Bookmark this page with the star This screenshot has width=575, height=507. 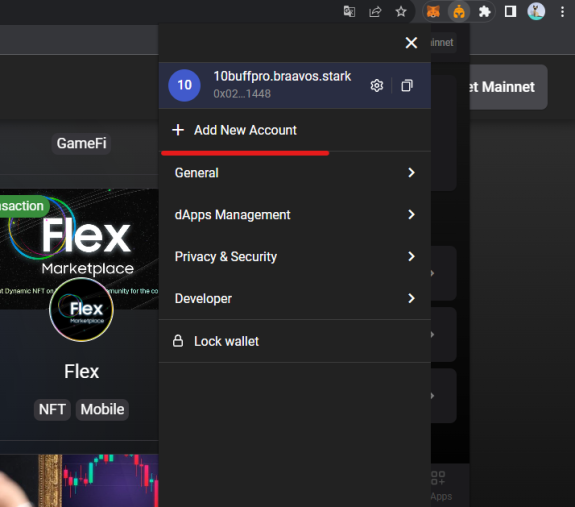tap(401, 12)
